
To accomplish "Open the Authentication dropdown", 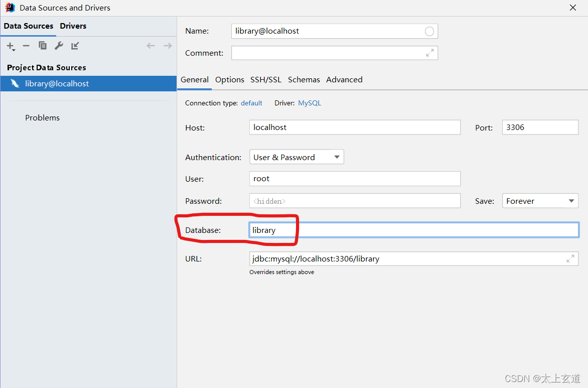I will [x=297, y=157].
